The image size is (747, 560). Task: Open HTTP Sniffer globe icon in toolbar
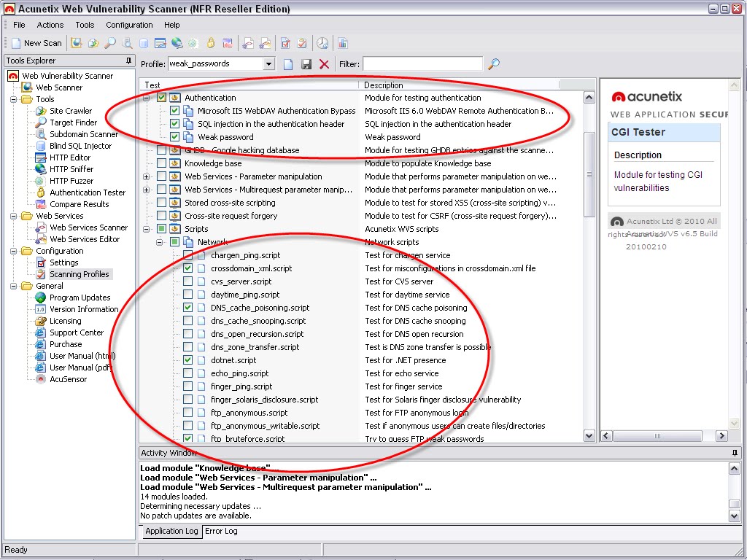tap(177, 43)
